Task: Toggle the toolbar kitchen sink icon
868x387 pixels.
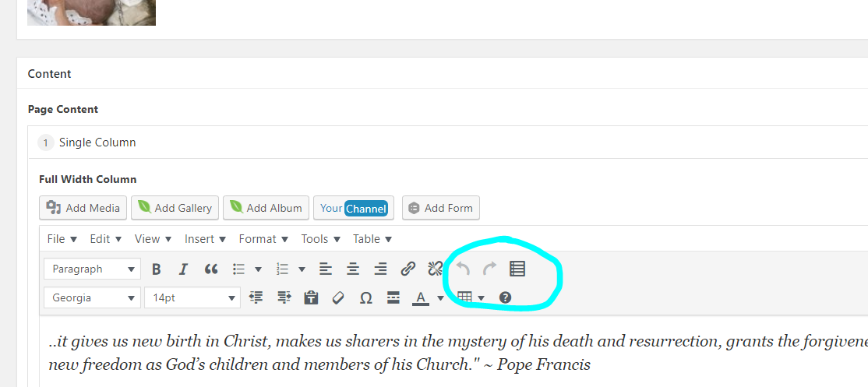Action: click(x=517, y=269)
